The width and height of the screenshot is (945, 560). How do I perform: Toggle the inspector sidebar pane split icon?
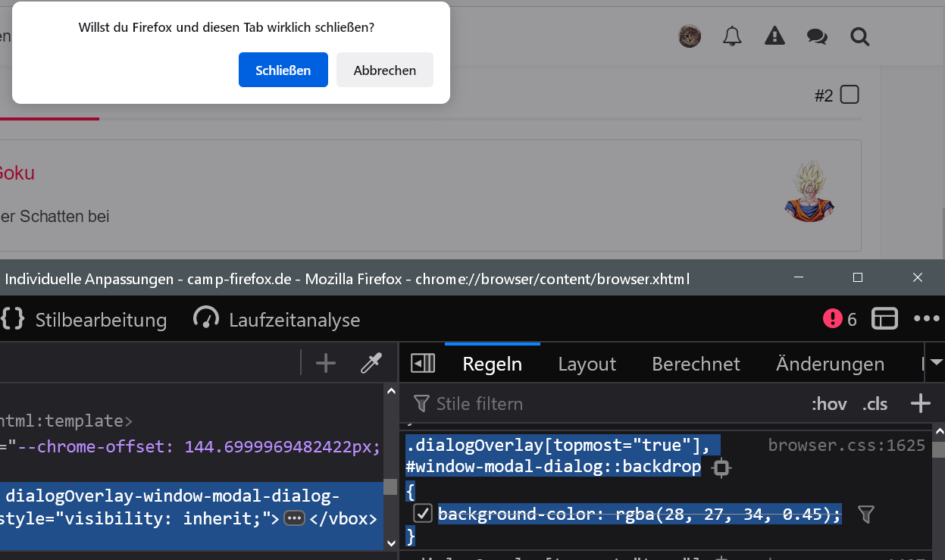coord(422,364)
